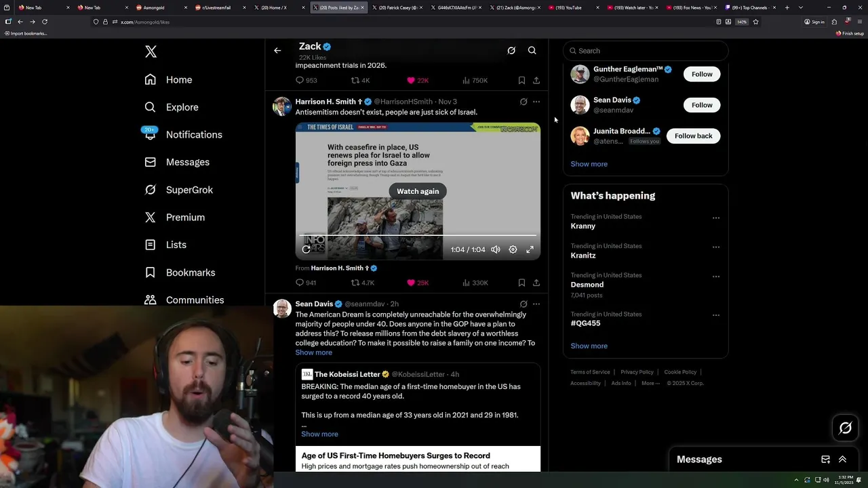
Task: Replay the video with the circular replay icon
Action: 307,249
